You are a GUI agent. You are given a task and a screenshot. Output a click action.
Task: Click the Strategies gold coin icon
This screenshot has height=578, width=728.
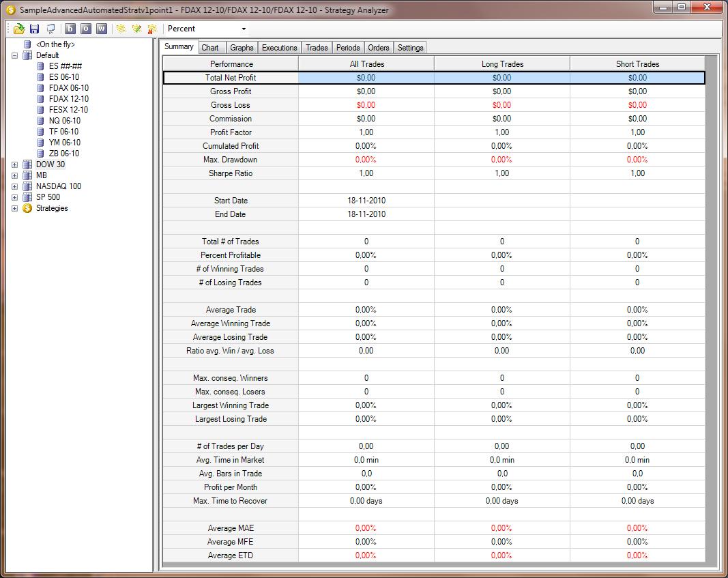coord(28,208)
